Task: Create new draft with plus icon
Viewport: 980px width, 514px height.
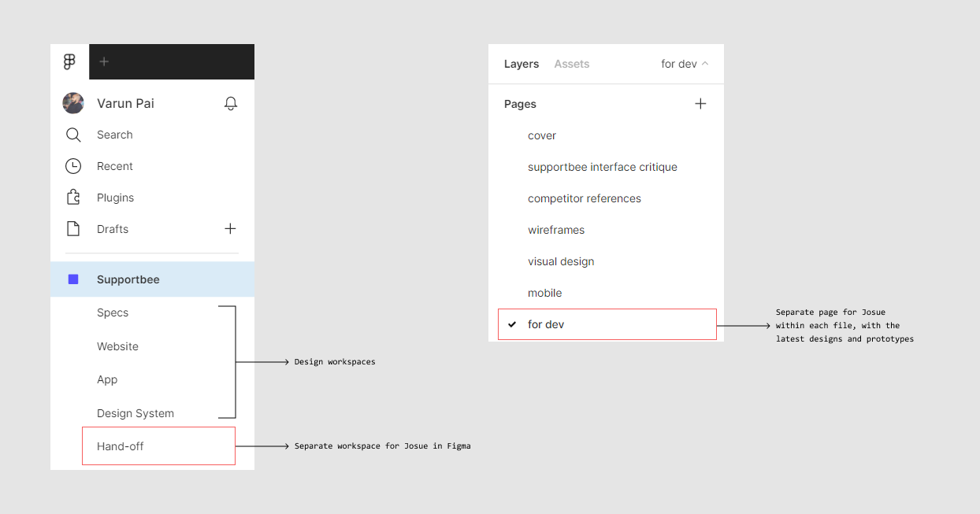Action: (x=230, y=229)
